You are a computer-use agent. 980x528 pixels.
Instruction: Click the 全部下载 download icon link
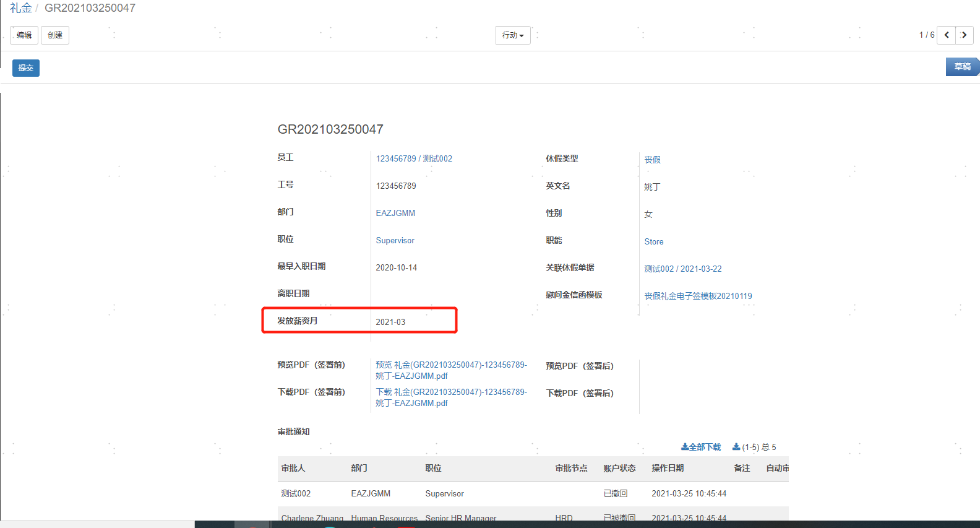701,447
